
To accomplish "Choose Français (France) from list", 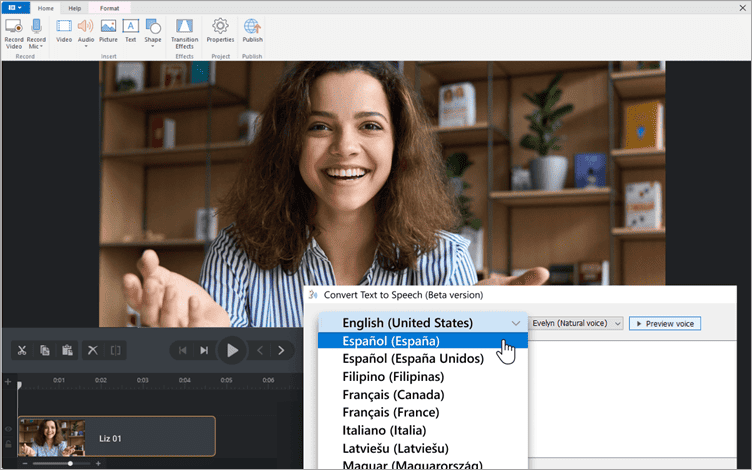I will (x=422, y=412).
